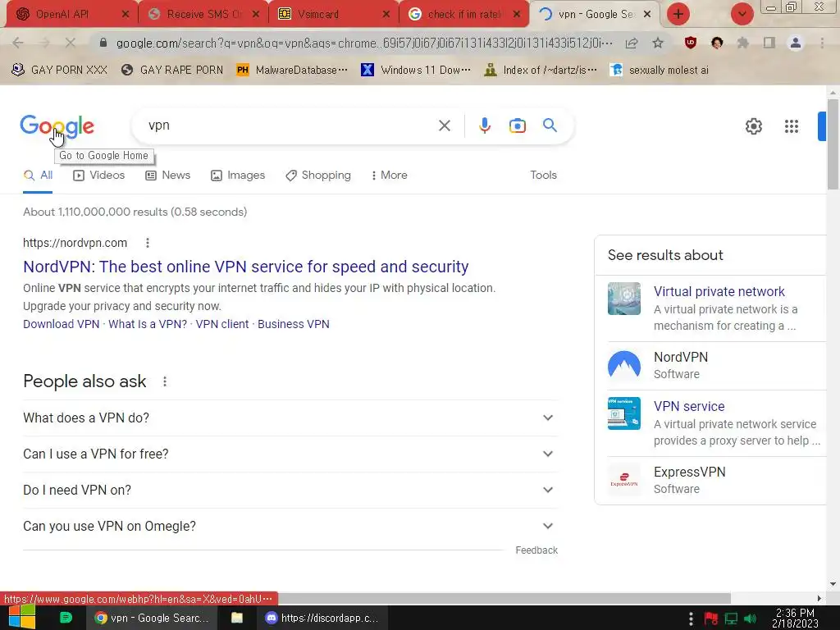Clear the search box with the X icon
The width and height of the screenshot is (840, 630).
[x=444, y=126]
